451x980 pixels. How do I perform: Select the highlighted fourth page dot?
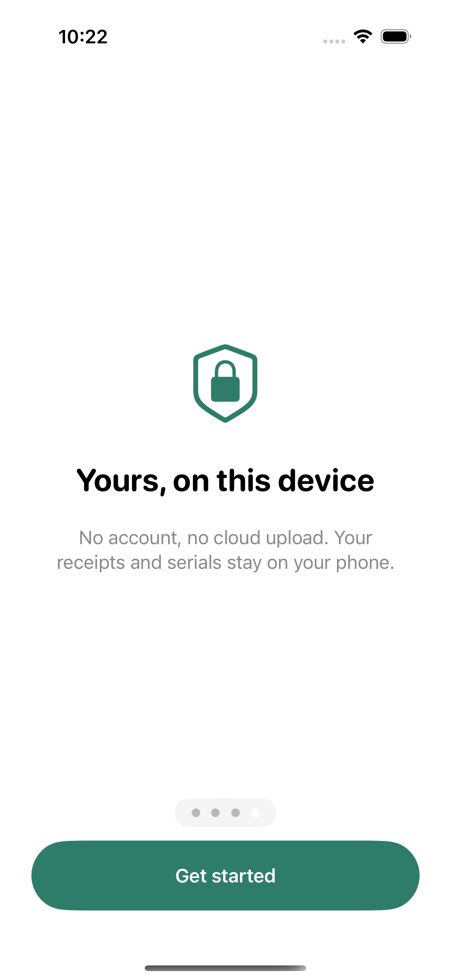[x=255, y=813]
